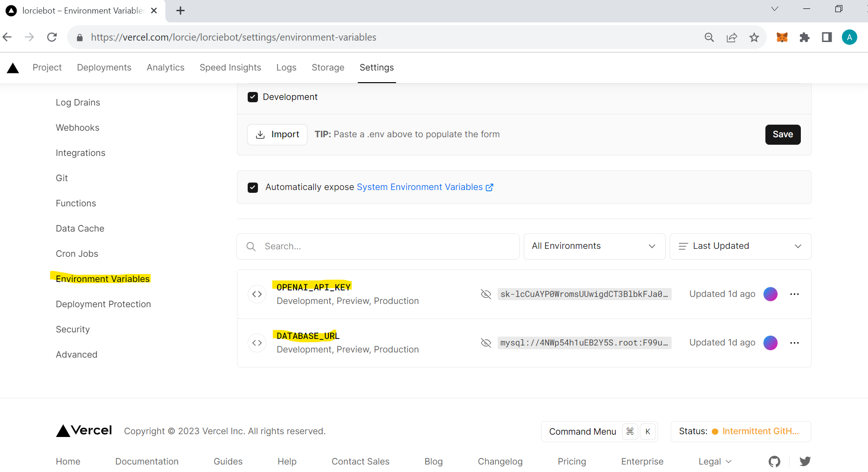Switch to the Deployments tab
The width and height of the screenshot is (868, 472).
click(x=104, y=68)
